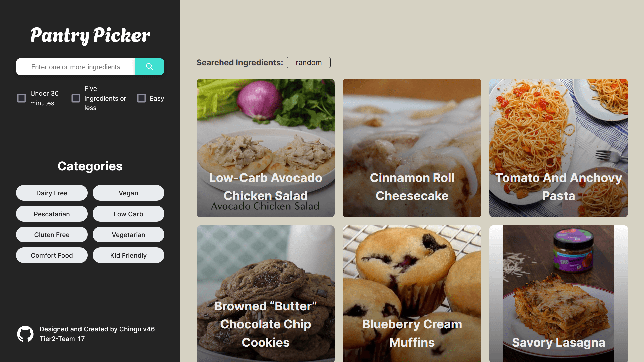Select the Comfort Food category pill

[52, 255]
